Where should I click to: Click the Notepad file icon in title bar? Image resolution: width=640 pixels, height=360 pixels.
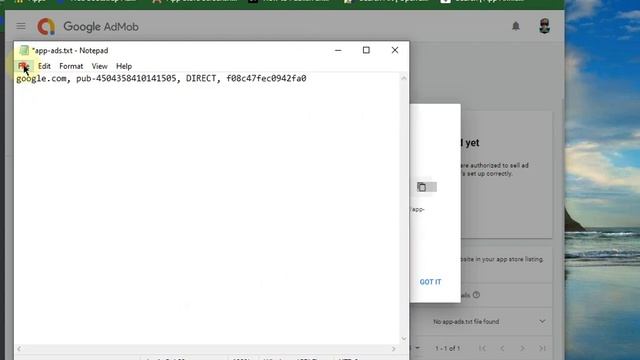[24, 50]
